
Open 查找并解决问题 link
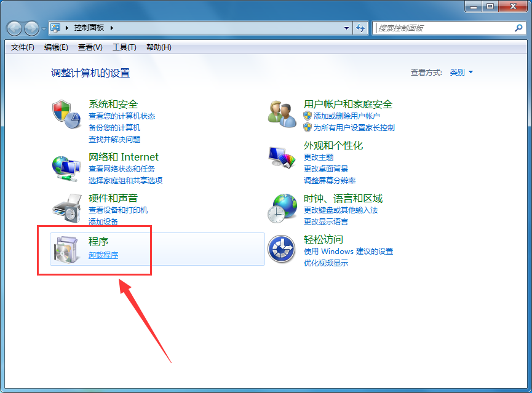(114, 139)
